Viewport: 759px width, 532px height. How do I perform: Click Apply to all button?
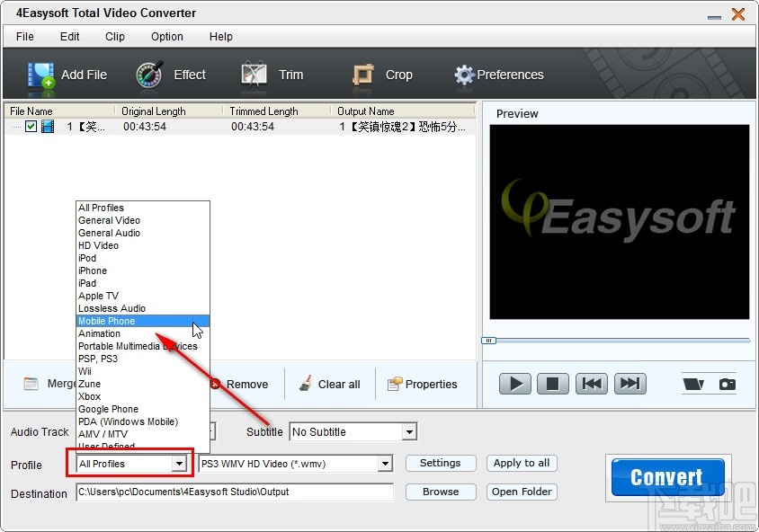[x=522, y=463]
